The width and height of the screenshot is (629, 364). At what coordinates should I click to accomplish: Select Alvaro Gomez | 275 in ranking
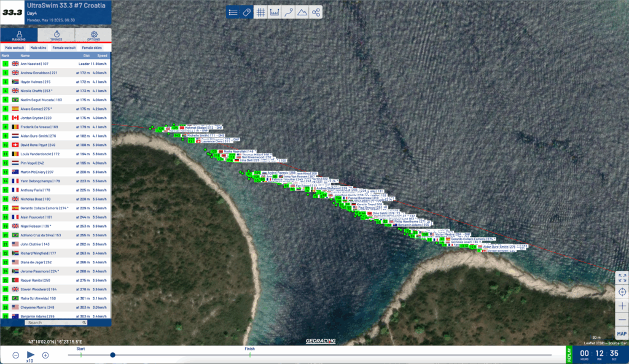point(56,109)
